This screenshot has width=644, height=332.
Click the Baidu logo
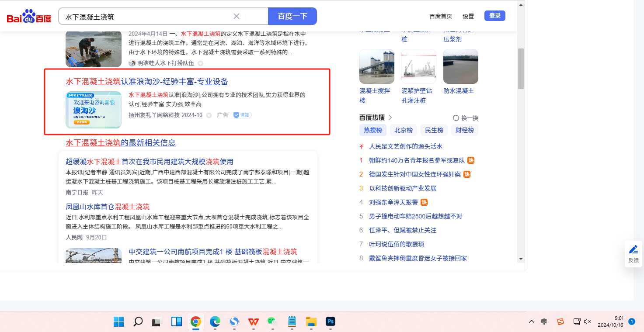tap(29, 17)
